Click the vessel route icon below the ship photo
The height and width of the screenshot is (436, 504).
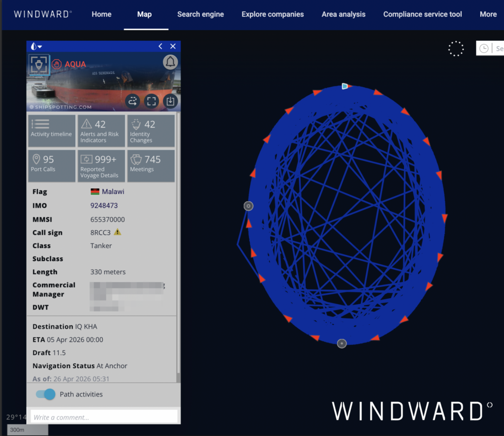[132, 101]
